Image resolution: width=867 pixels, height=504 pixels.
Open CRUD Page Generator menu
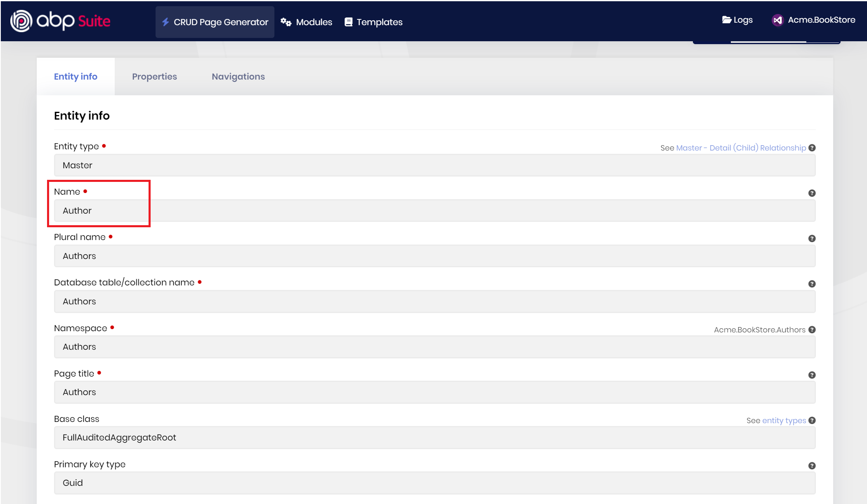tap(215, 22)
